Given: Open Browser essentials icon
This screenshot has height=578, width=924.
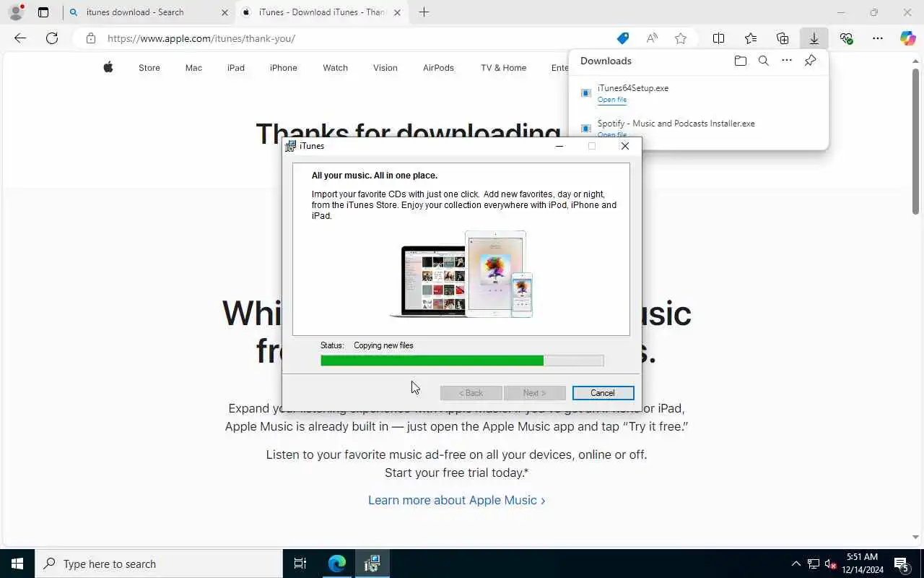Looking at the screenshot, I should (x=846, y=38).
